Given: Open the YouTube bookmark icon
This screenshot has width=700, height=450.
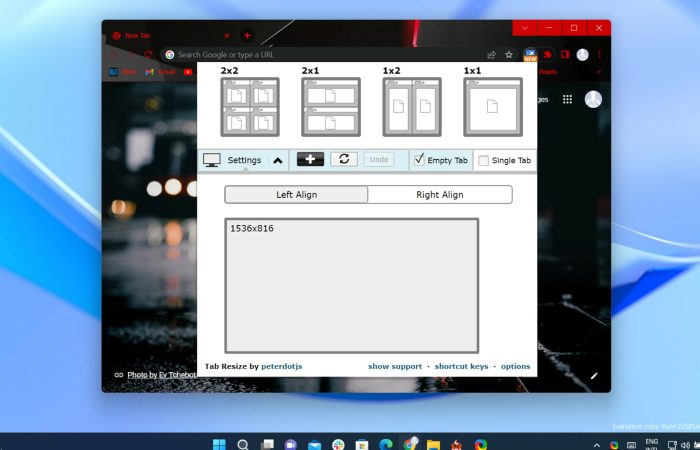Looking at the screenshot, I should click(x=188, y=71).
